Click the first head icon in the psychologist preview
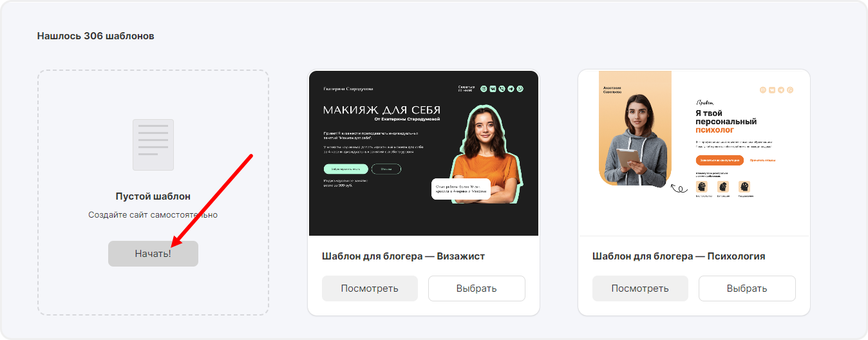This screenshot has height=340, width=868. pos(701,187)
